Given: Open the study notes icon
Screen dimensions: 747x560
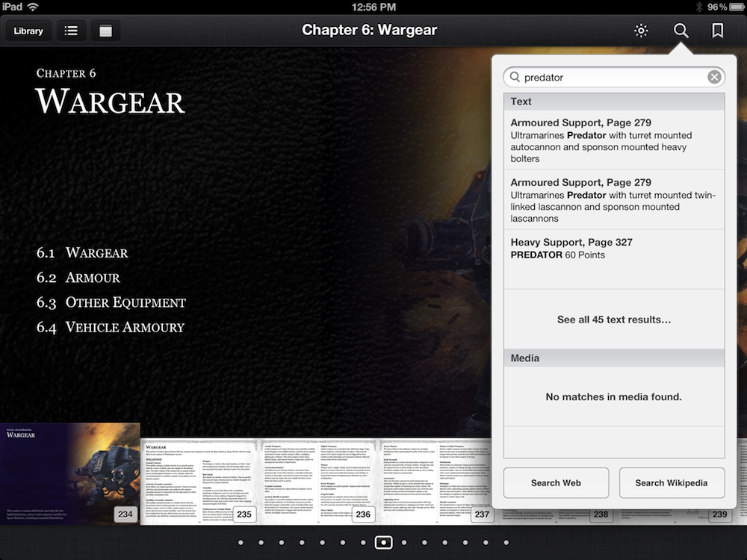Looking at the screenshot, I should pos(105,31).
